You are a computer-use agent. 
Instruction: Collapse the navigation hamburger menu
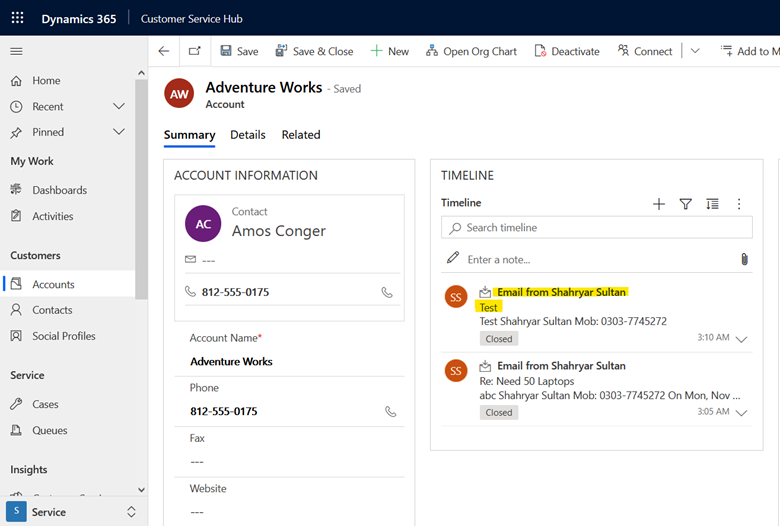tap(16, 51)
